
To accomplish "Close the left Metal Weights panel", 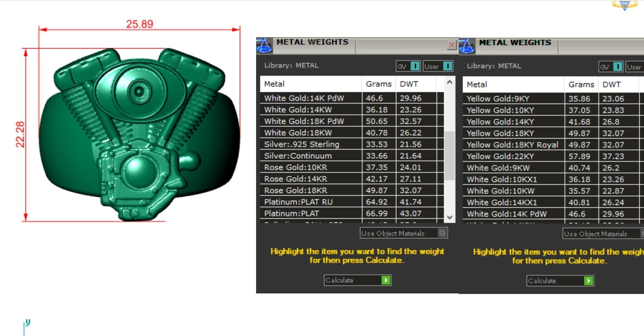I will [451, 45].
